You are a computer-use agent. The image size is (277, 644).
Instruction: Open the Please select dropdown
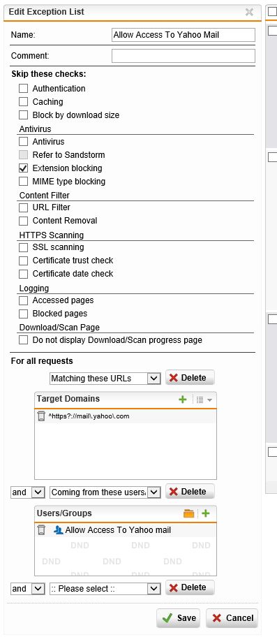coord(105,589)
